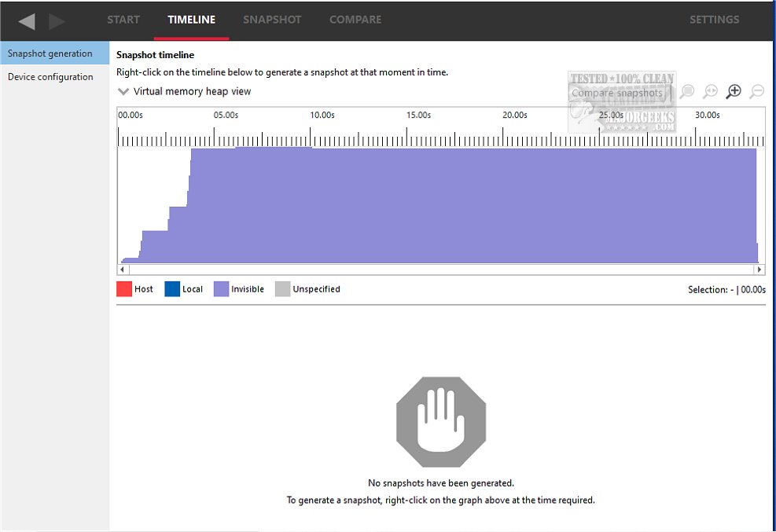This screenshot has height=532, width=776.
Task: Click the red Host legend swatch
Action: 124,289
